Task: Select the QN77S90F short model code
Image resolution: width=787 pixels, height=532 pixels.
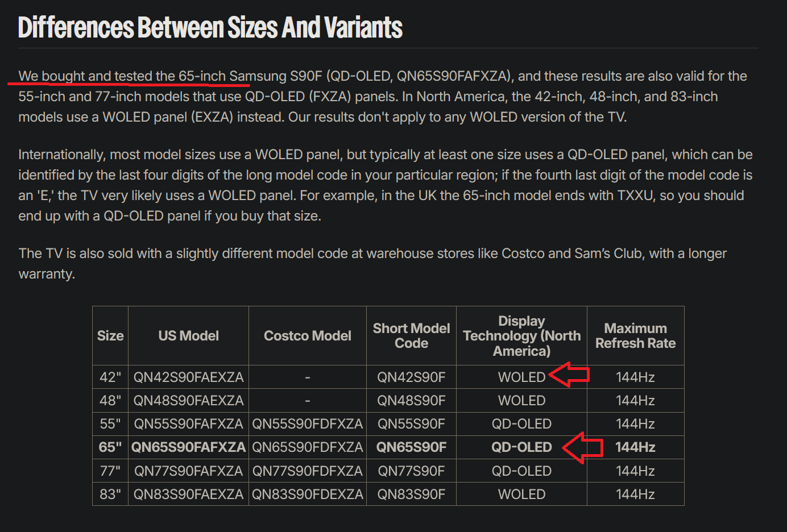Action: pos(411,471)
